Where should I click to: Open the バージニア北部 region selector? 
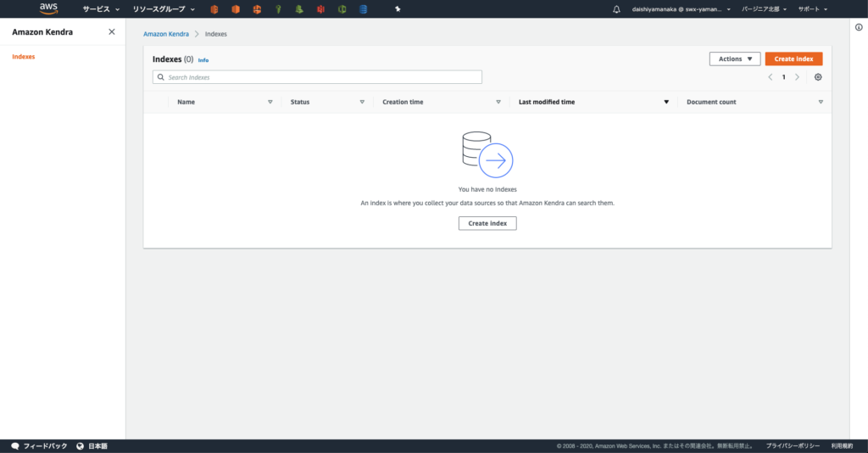click(x=765, y=9)
